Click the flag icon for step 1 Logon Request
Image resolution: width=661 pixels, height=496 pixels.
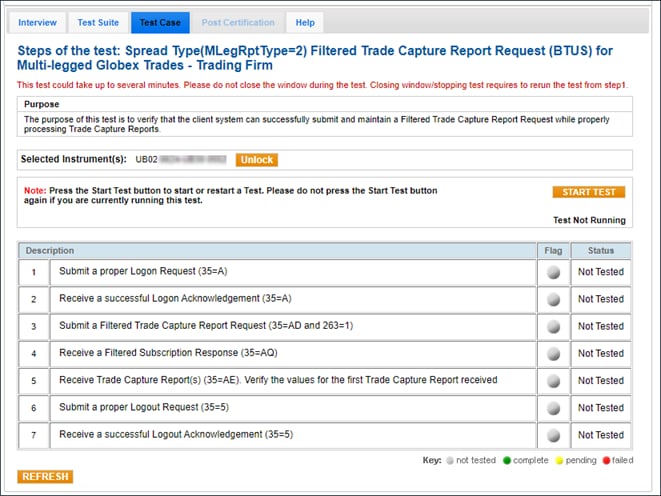pos(553,272)
